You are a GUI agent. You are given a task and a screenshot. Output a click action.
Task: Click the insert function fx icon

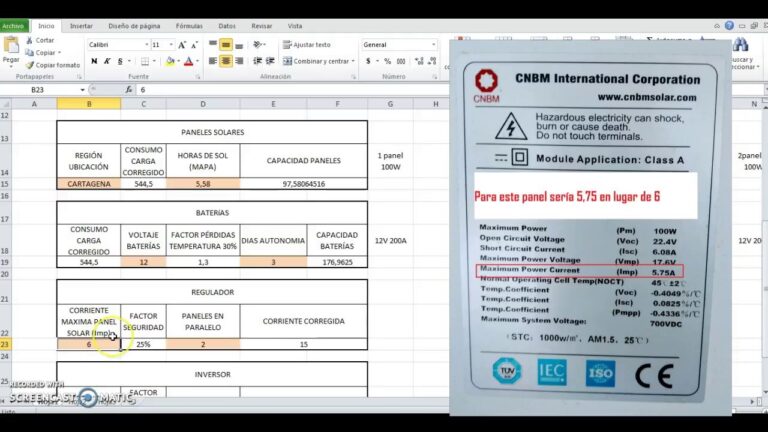click(127, 89)
